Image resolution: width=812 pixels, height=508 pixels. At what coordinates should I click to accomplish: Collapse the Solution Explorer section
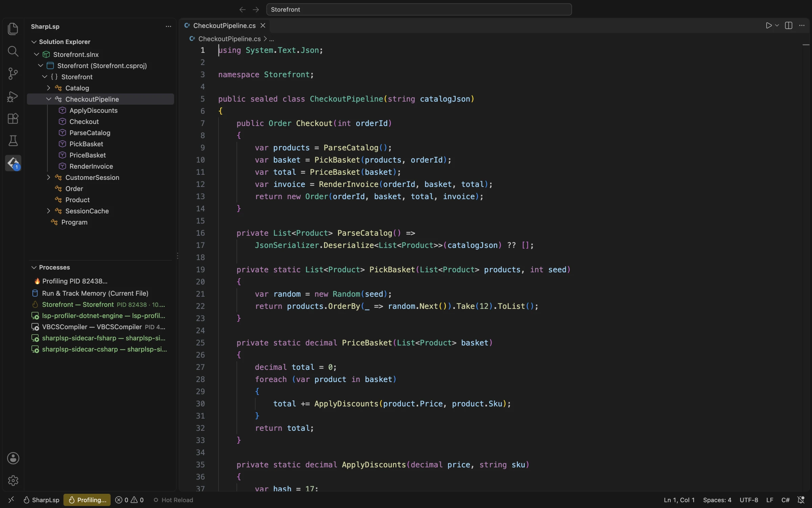34,42
